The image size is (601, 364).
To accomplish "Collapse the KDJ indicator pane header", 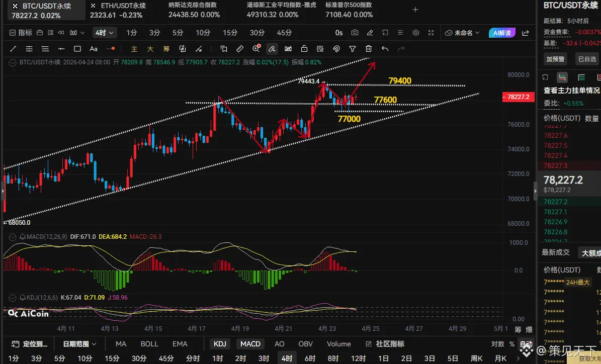I will coord(12,298).
